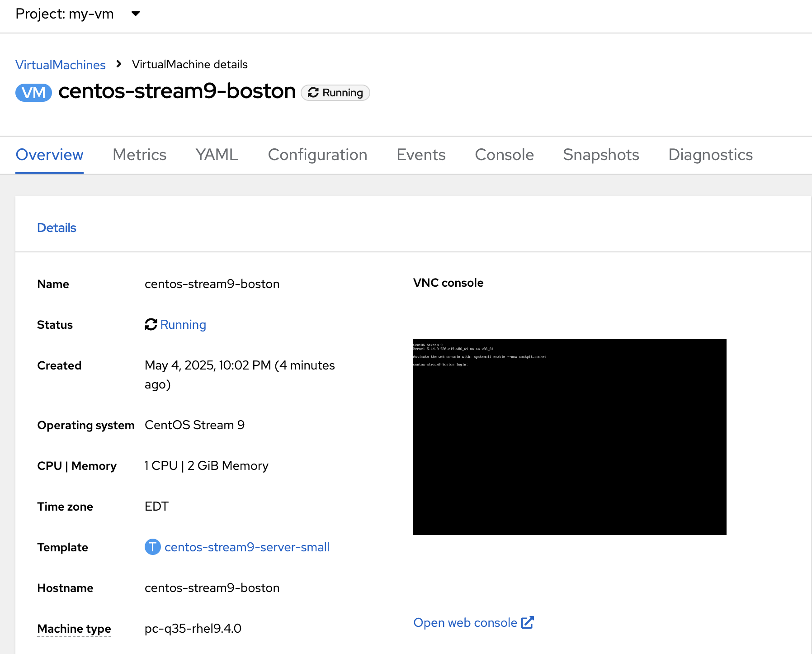Screen dimensions: 812x654
Task: Switch to the Metrics tab
Action: [139, 155]
